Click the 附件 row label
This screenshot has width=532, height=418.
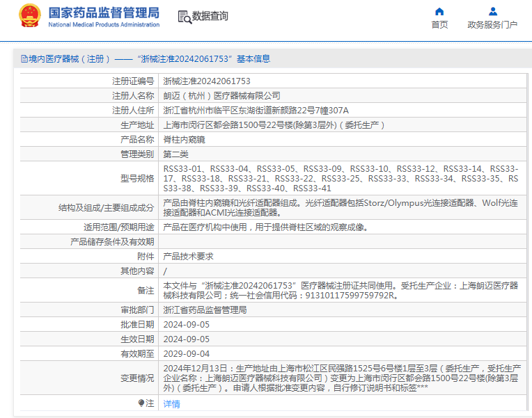coord(146,256)
